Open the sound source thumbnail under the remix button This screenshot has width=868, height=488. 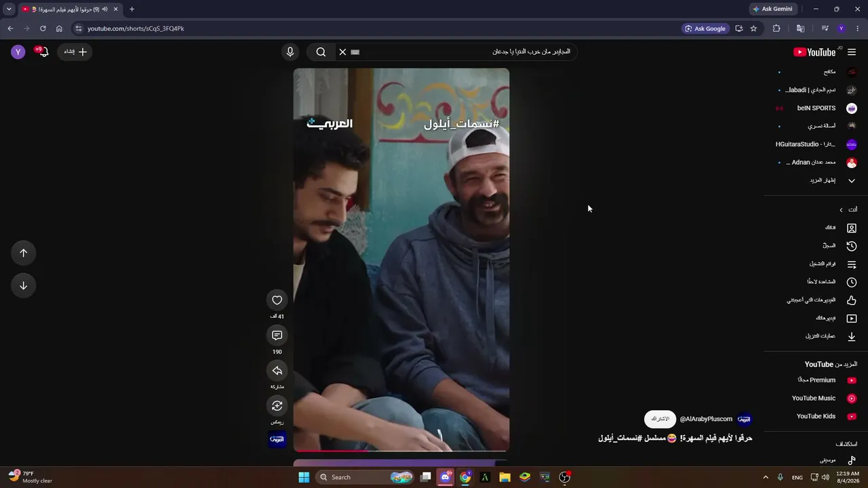pyautogui.click(x=277, y=440)
